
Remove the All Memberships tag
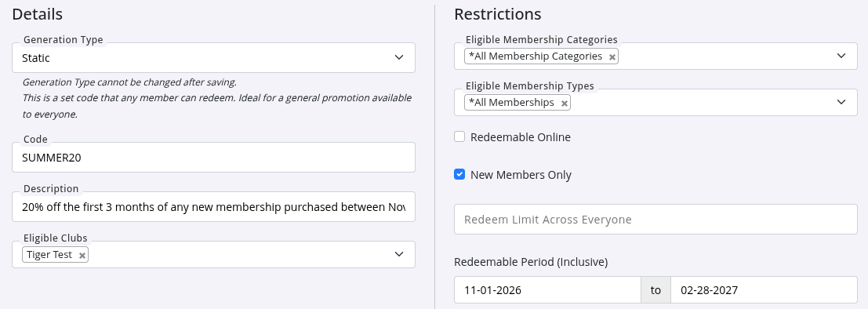564,104
